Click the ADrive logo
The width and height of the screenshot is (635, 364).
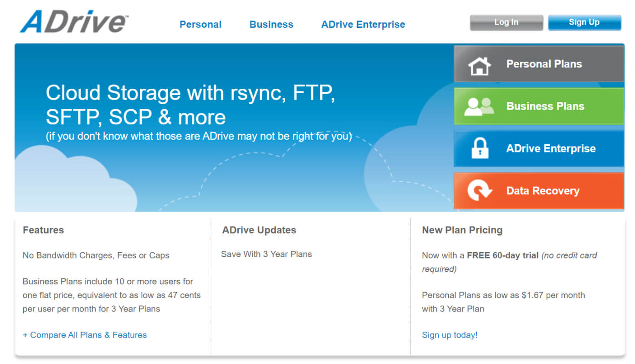74,21
